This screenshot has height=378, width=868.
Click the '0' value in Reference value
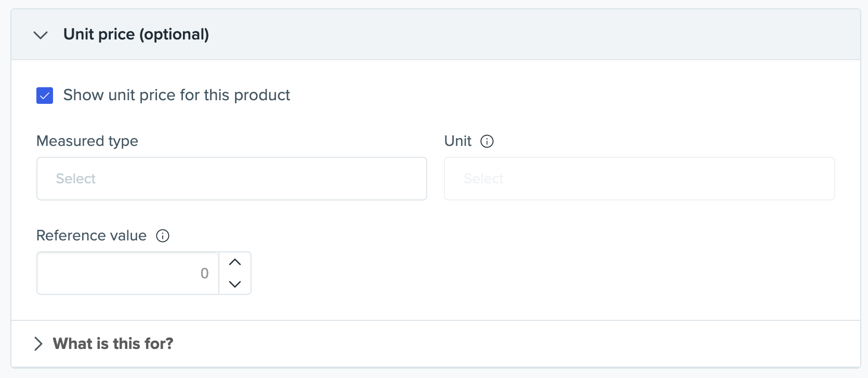[204, 273]
